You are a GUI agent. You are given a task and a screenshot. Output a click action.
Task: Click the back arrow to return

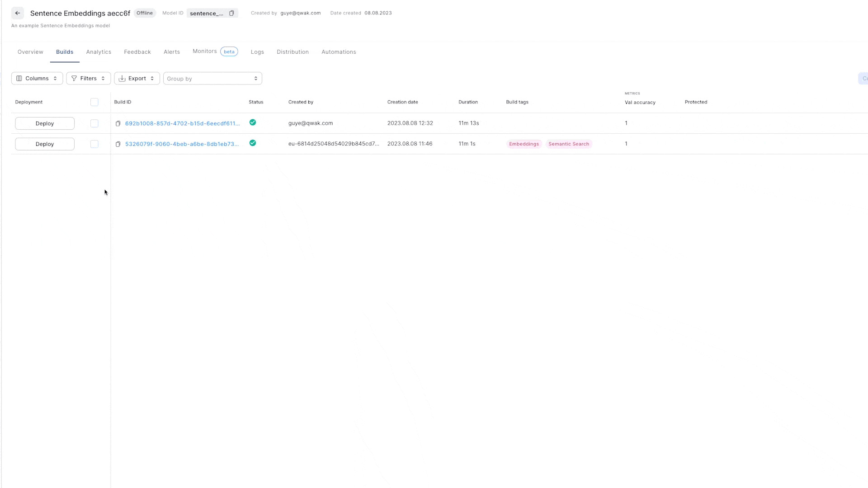18,13
